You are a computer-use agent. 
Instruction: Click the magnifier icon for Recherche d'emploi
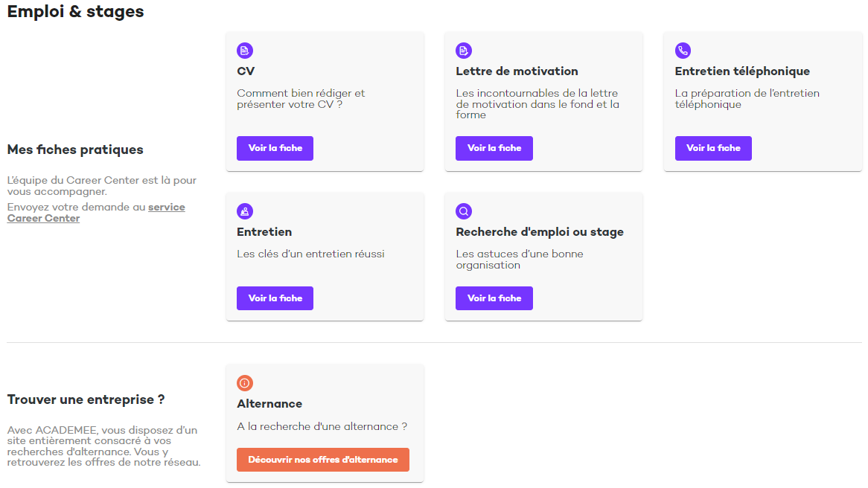464,211
